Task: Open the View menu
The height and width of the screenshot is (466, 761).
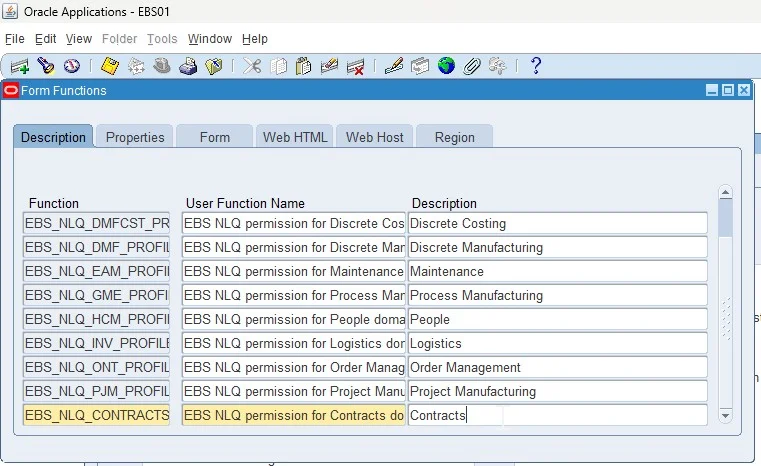Action: (x=79, y=39)
